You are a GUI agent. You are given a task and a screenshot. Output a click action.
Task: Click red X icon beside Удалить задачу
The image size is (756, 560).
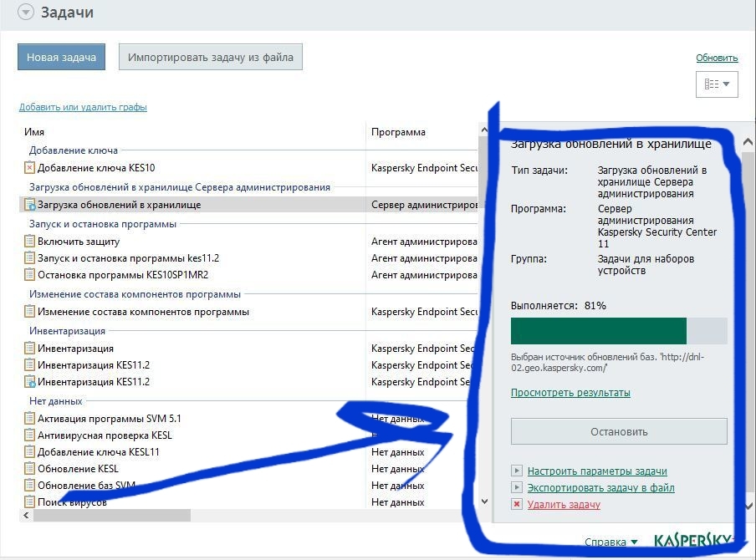[516, 504]
